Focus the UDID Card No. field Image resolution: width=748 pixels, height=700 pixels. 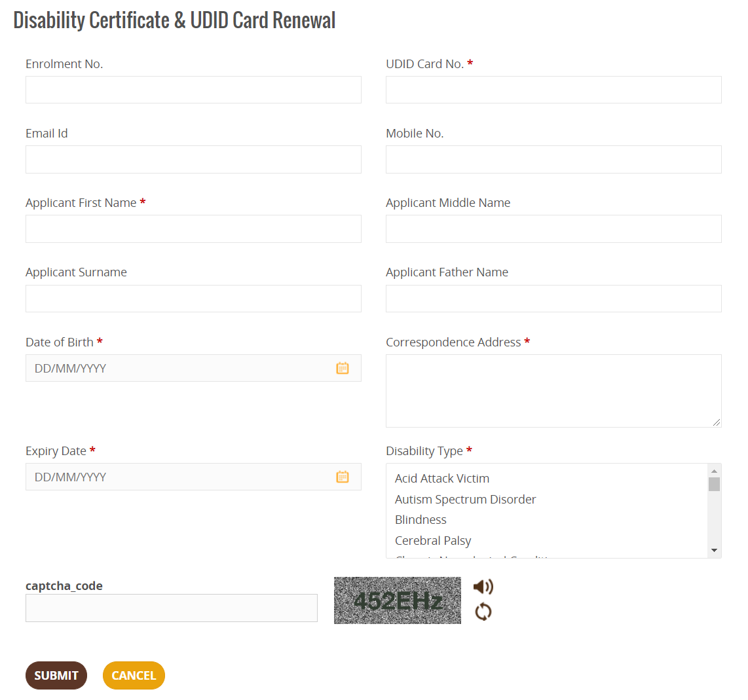[553, 90]
